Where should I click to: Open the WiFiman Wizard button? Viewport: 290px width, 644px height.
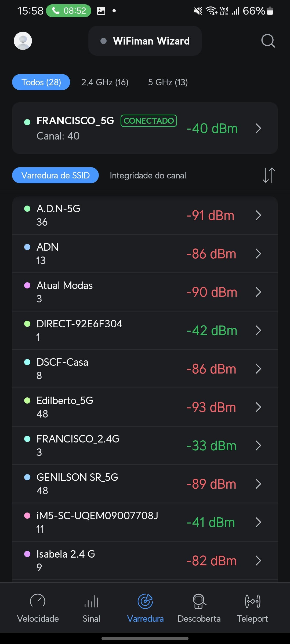coord(145,41)
